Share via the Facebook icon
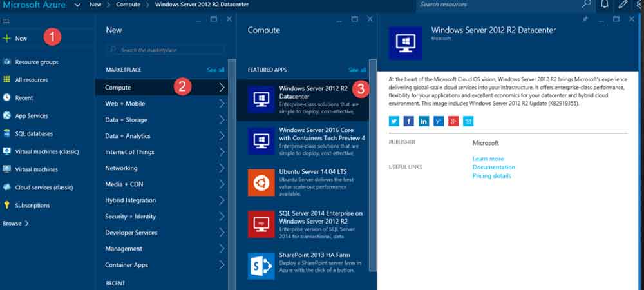The height and width of the screenshot is (290, 644). click(x=409, y=121)
